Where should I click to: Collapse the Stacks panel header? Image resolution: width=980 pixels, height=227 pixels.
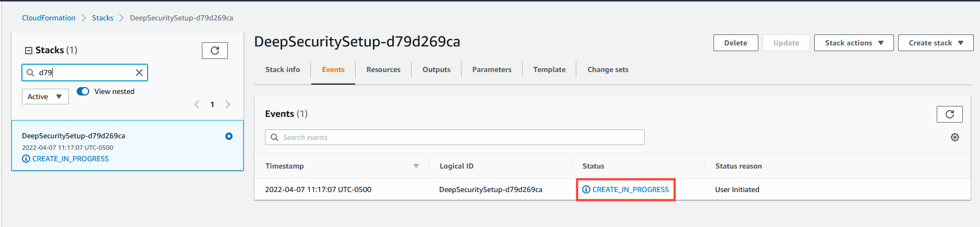pos(29,51)
